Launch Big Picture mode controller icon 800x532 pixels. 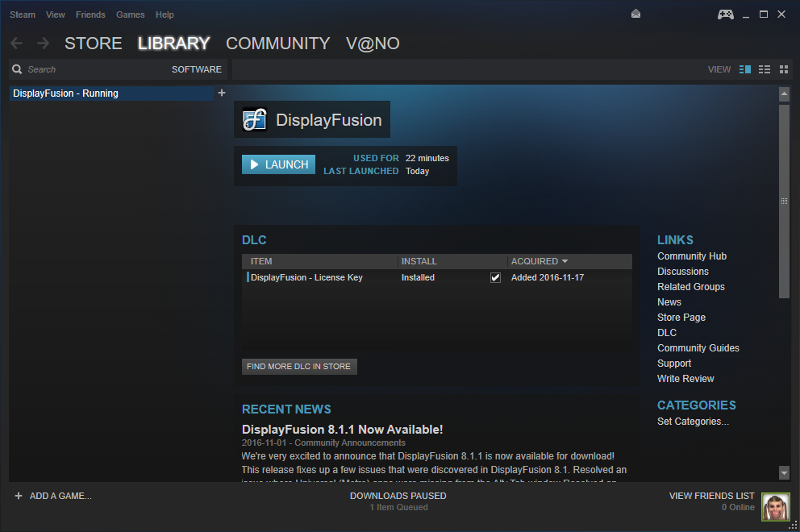pyautogui.click(x=725, y=15)
